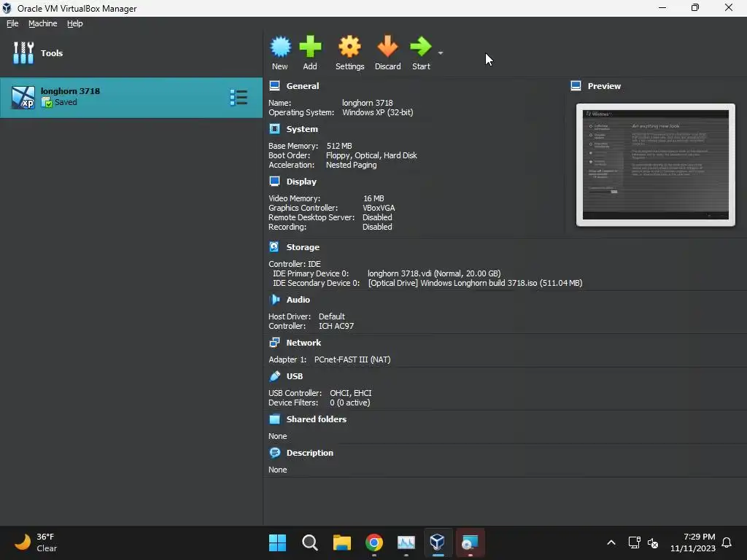Click the System chip icon

point(274,128)
